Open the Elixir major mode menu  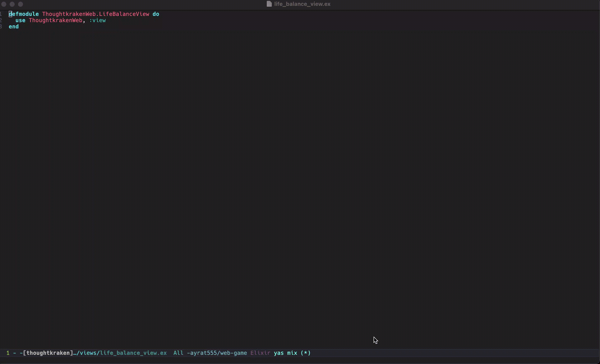point(260,353)
